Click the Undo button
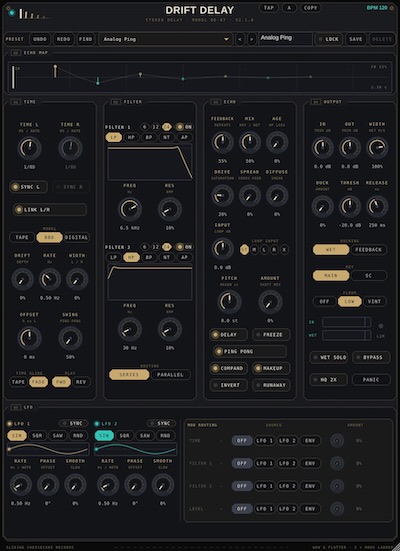This screenshot has height=551, width=400. point(40,39)
